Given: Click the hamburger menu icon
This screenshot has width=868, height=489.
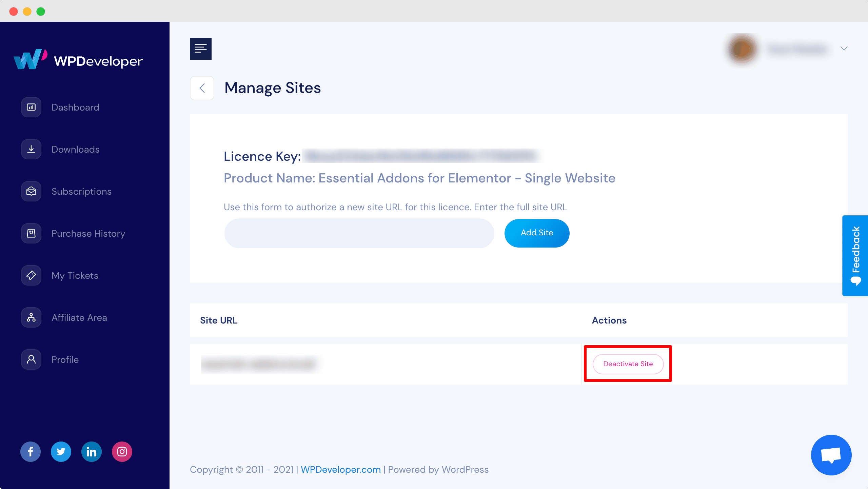Looking at the screenshot, I should (x=200, y=48).
